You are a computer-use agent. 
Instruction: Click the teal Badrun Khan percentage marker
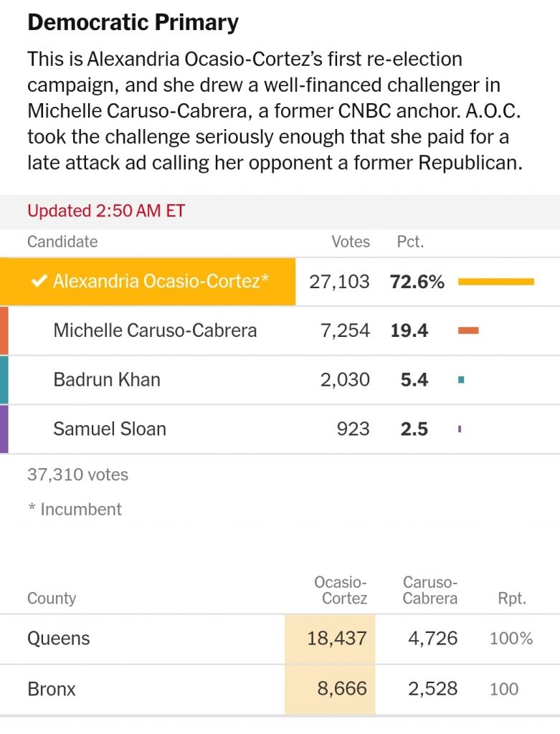click(x=461, y=380)
